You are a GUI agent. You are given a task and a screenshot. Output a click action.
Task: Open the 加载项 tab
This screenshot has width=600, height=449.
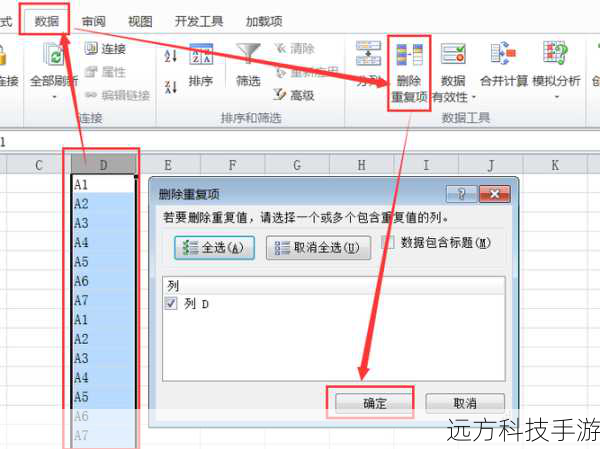click(264, 21)
